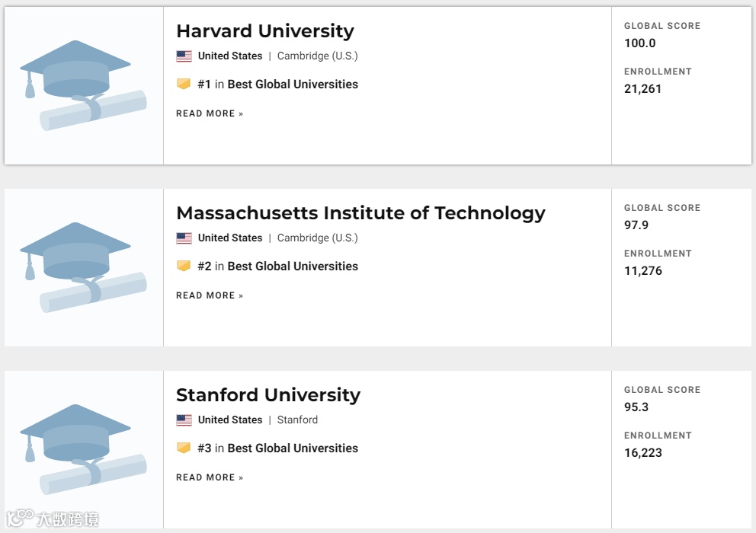Open Harvard's #1 Best Global Universities link
This screenshot has width=756, height=533.
[293, 85]
